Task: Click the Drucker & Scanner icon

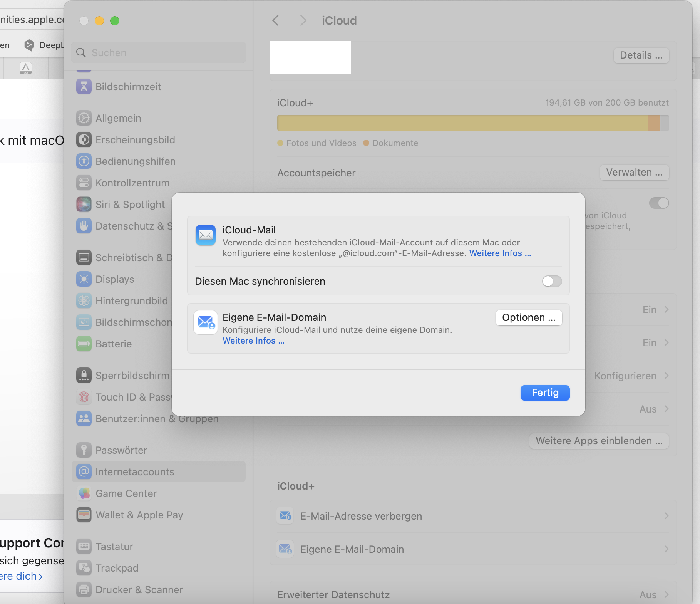Action: pos(84,590)
